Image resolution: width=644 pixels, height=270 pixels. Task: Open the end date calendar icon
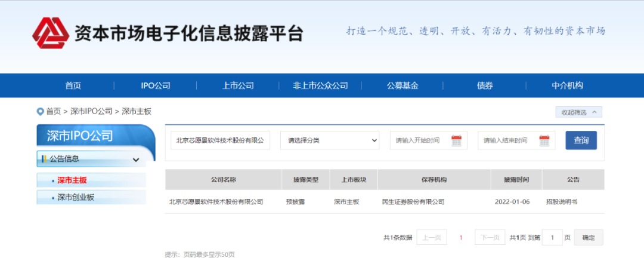point(544,140)
